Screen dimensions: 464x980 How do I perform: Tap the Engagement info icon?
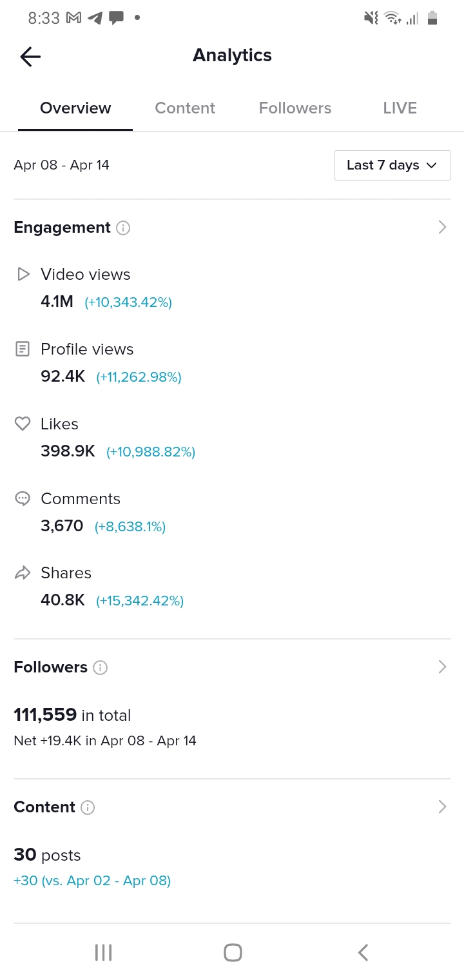123,228
